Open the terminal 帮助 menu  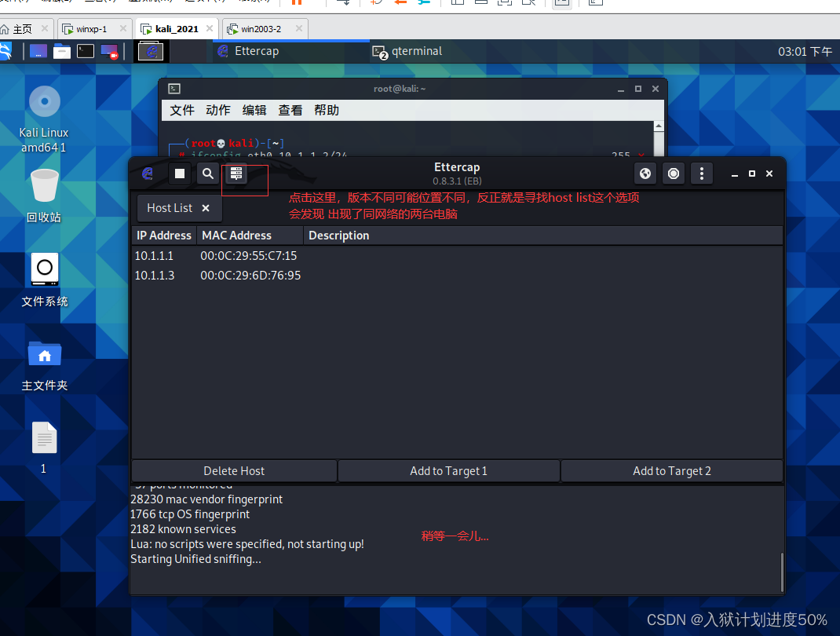pyautogui.click(x=327, y=111)
